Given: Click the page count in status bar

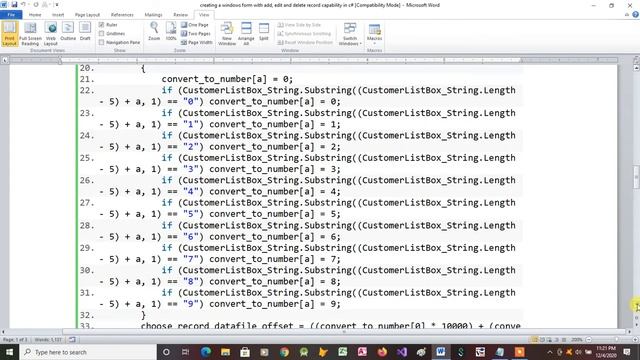Looking at the screenshot, I should [x=15, y=340].
